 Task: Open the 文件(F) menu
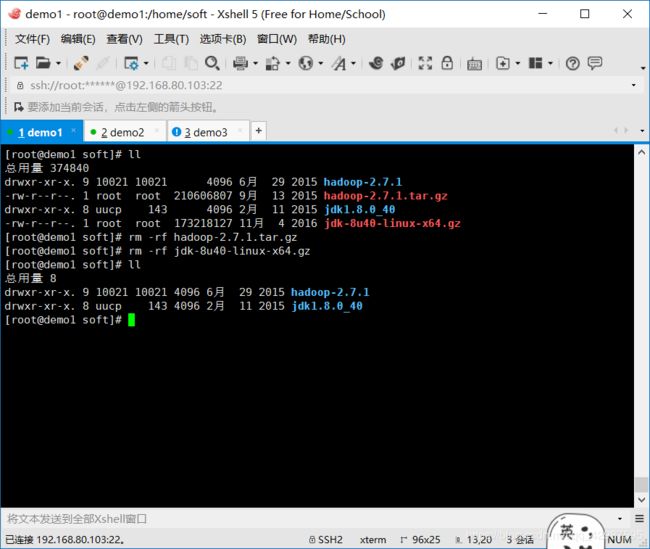click(32, 39)
